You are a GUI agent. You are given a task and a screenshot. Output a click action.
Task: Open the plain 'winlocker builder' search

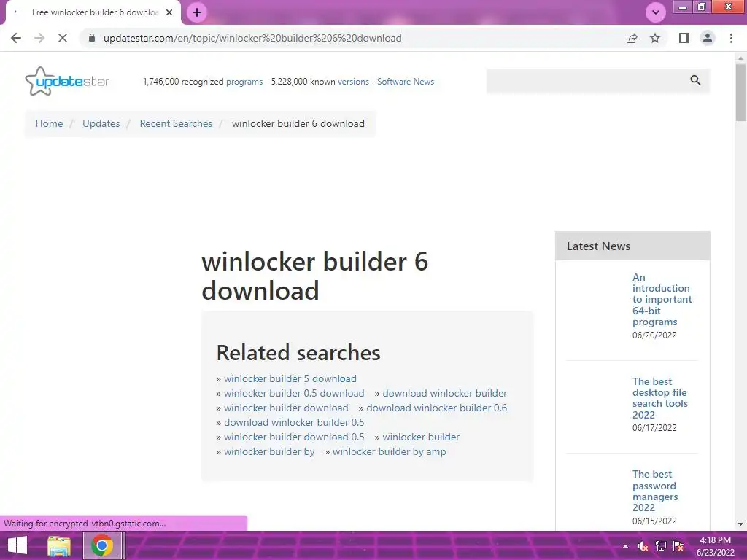point(421,437)
